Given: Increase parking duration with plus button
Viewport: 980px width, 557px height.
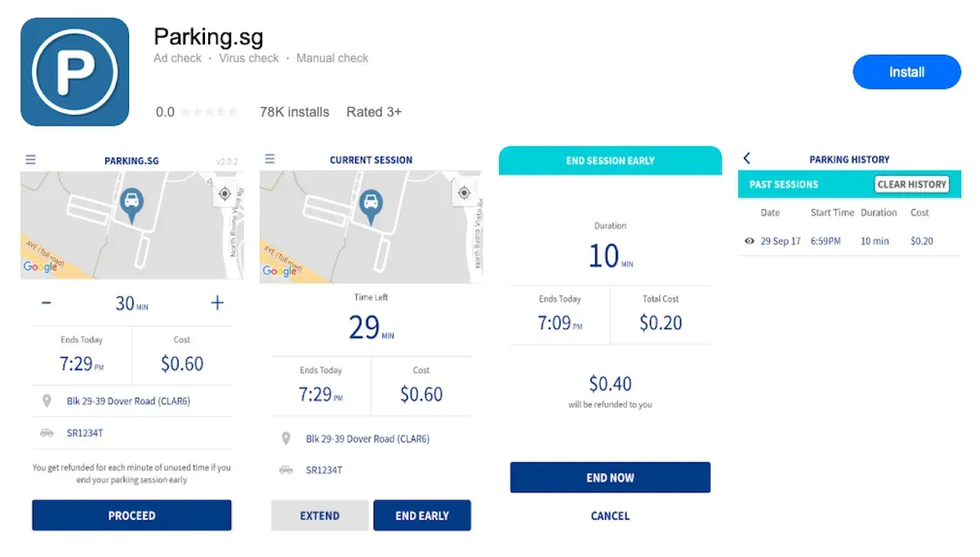Looking at the screenshot, I should click(x=217, y=303).
